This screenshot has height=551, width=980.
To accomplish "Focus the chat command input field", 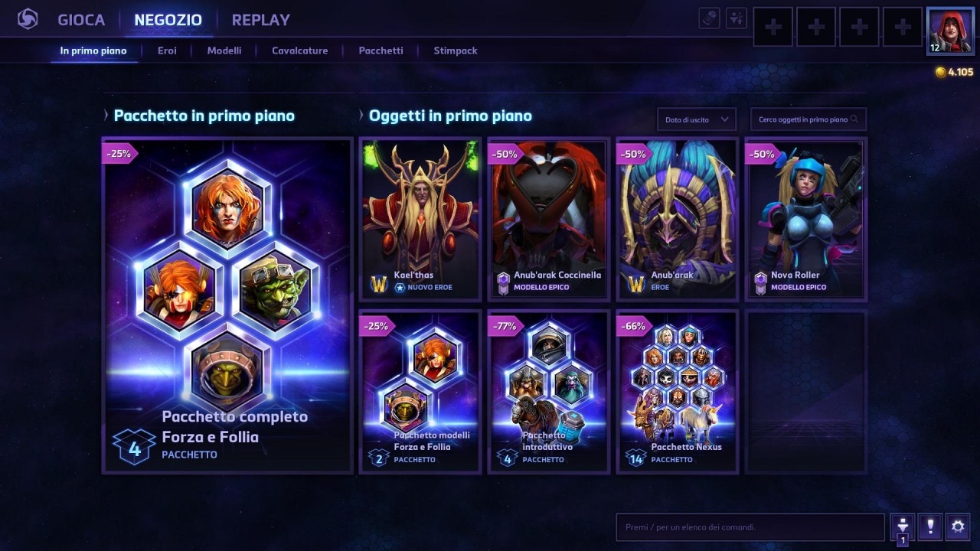I will pos(750,527).
